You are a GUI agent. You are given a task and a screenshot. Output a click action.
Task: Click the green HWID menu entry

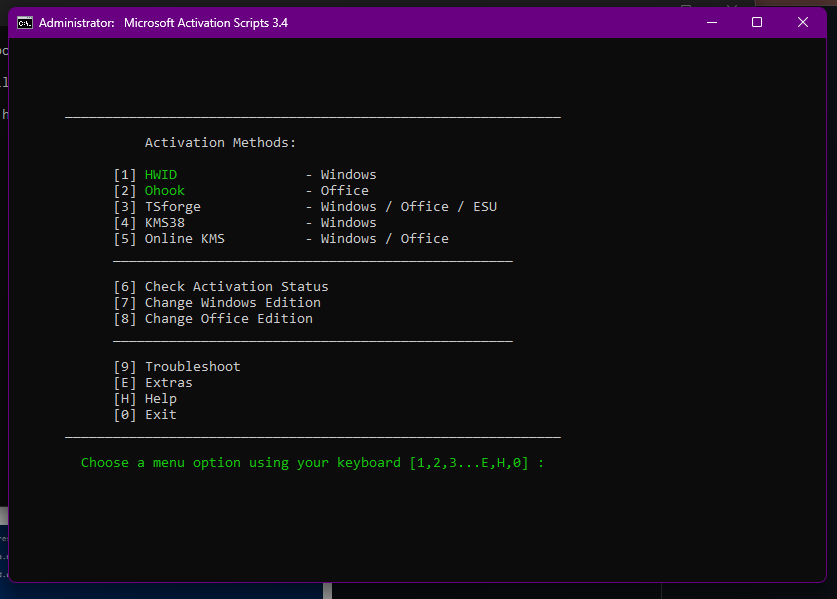pos(161,175)
